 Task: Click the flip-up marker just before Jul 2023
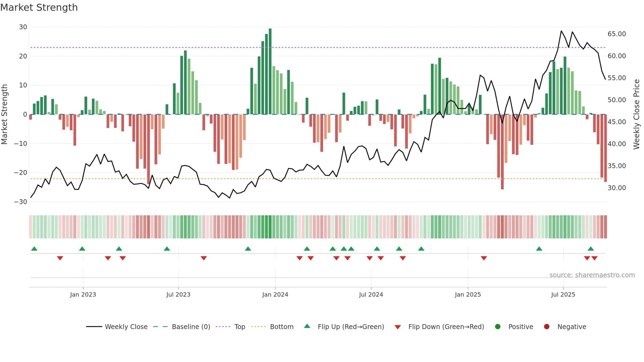click(x=167, y=249)
